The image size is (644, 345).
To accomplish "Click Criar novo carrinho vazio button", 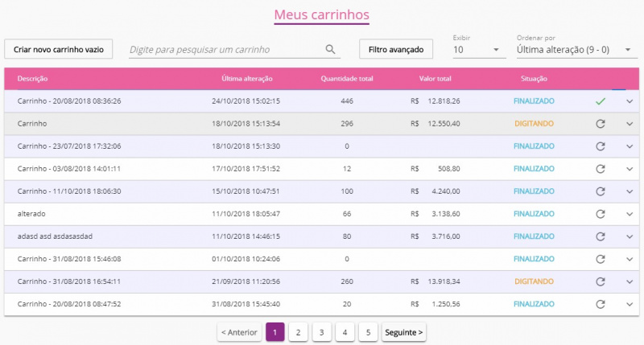I will click(x=58, y=49).
